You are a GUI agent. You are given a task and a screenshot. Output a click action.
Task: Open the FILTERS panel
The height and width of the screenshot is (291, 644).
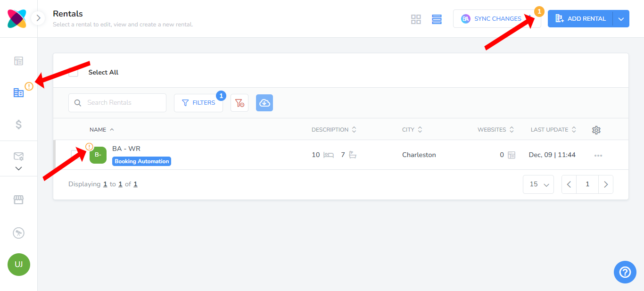click(x=198, y=103)
